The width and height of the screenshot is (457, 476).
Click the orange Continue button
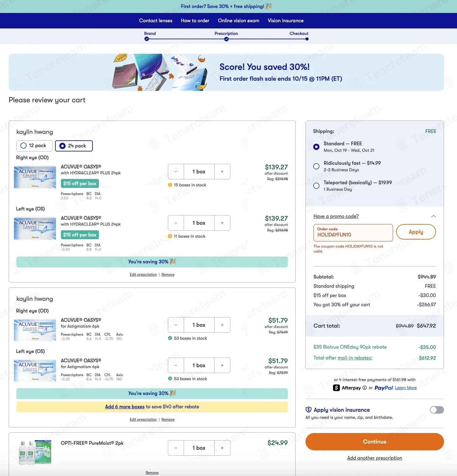pos(374,442)
